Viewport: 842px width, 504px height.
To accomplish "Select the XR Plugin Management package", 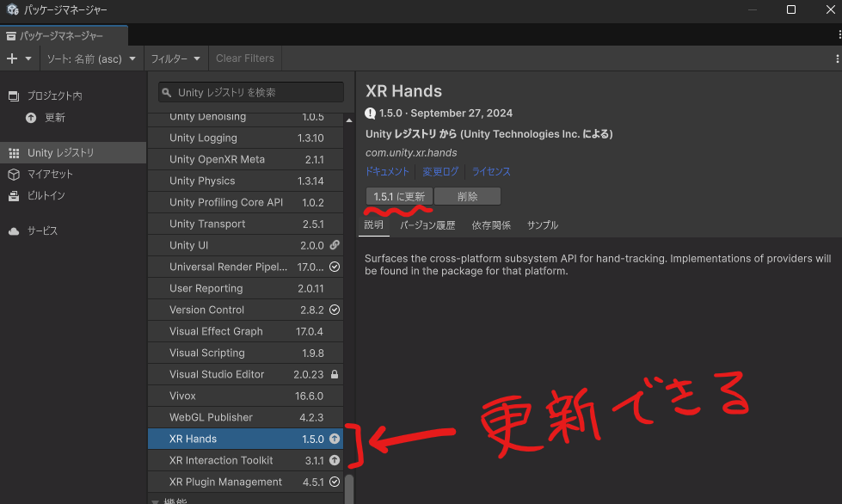I will tap(245, 482).
